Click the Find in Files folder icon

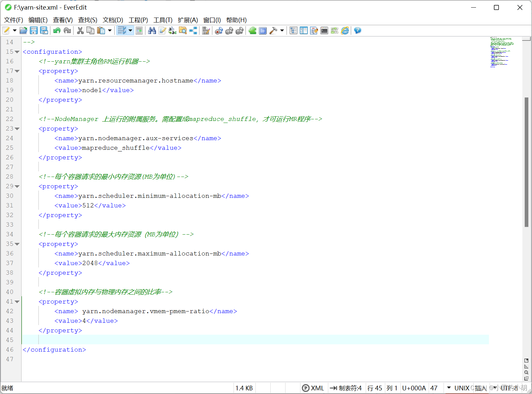(x=183, y=30)
